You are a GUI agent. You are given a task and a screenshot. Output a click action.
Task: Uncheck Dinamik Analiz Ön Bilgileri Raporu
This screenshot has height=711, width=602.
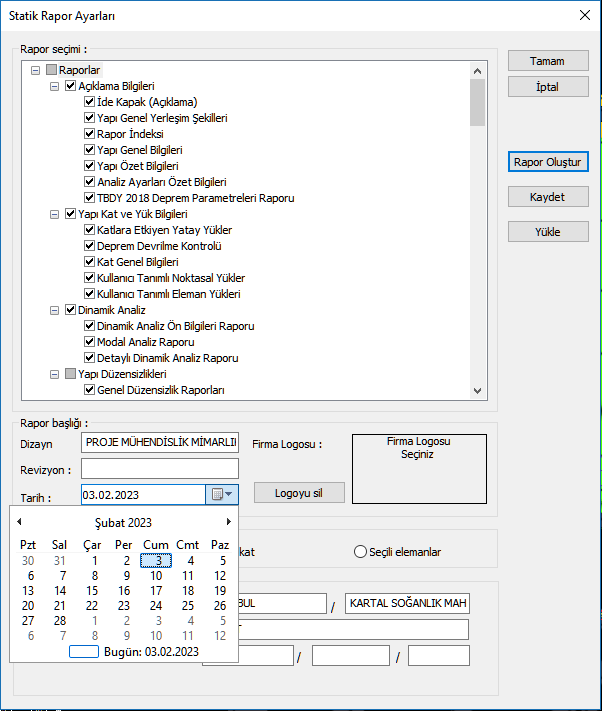click(89, 326)
